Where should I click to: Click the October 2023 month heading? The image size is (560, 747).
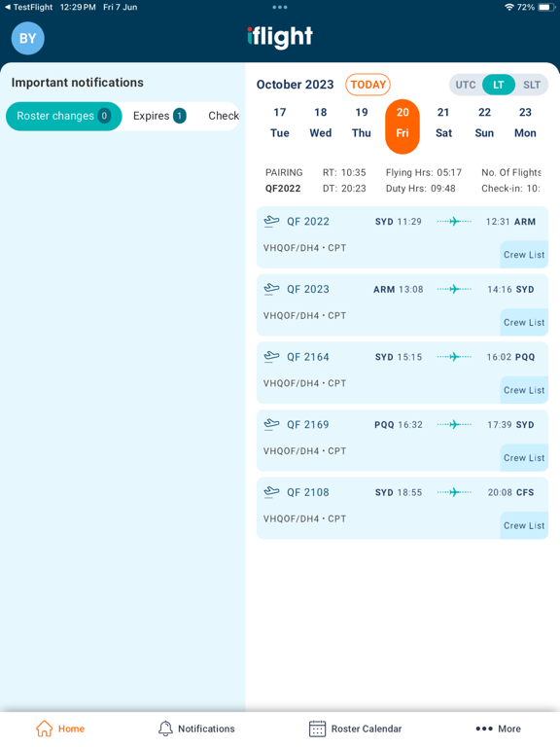tap(295, 85)
